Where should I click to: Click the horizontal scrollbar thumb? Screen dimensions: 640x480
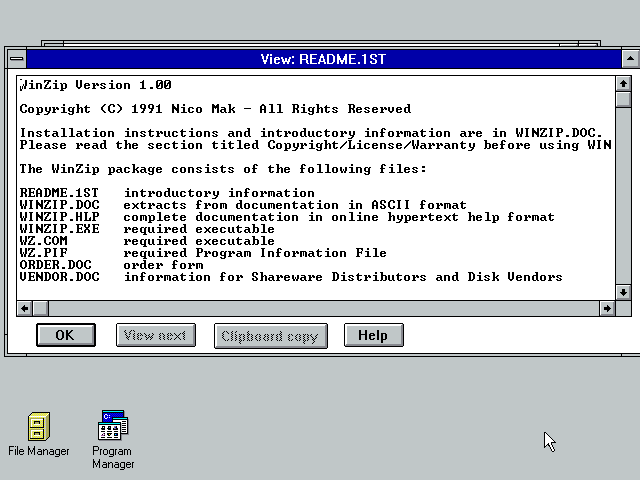tap(40, 308)
